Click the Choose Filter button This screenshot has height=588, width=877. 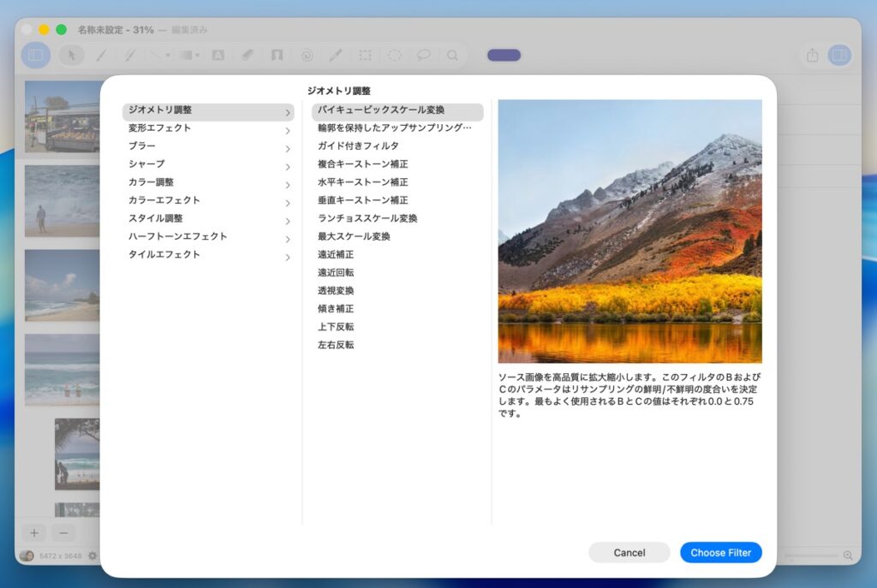point(720,553)
